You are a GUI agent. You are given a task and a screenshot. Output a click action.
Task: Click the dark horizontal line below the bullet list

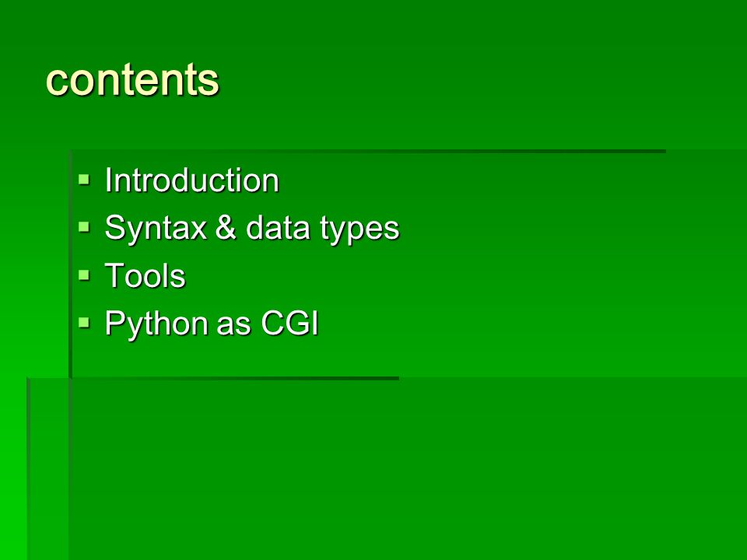tap(213, 379)
